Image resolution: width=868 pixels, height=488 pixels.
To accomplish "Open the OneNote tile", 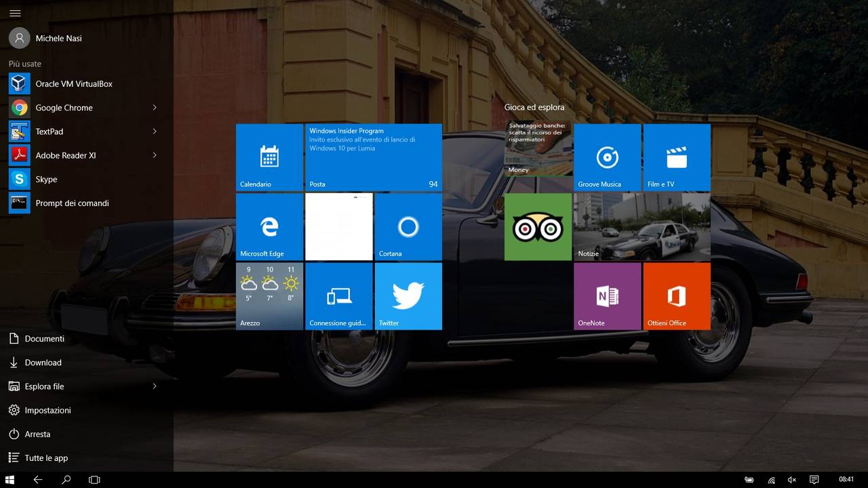I will pos(608,296).
